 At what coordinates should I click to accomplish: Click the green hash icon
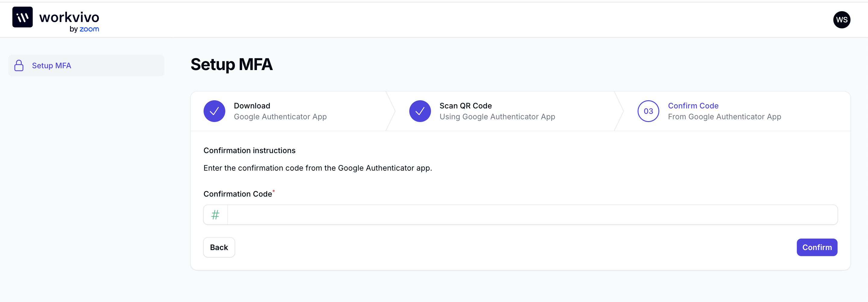[x=215, y=215]
